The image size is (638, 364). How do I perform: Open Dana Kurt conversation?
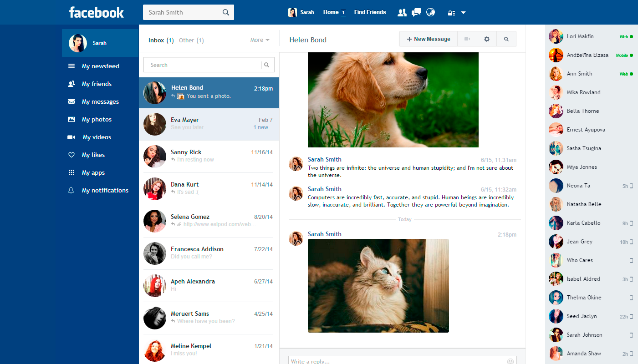pyautogui.click(x=209, y=189)
